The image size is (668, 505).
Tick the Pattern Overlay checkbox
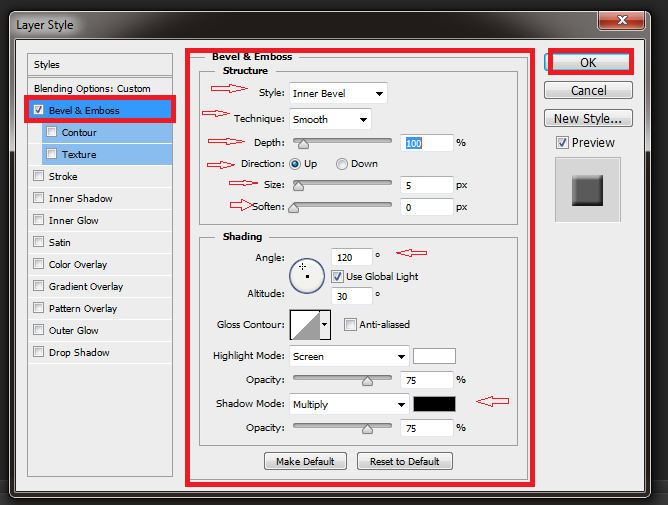pos(38,308)
